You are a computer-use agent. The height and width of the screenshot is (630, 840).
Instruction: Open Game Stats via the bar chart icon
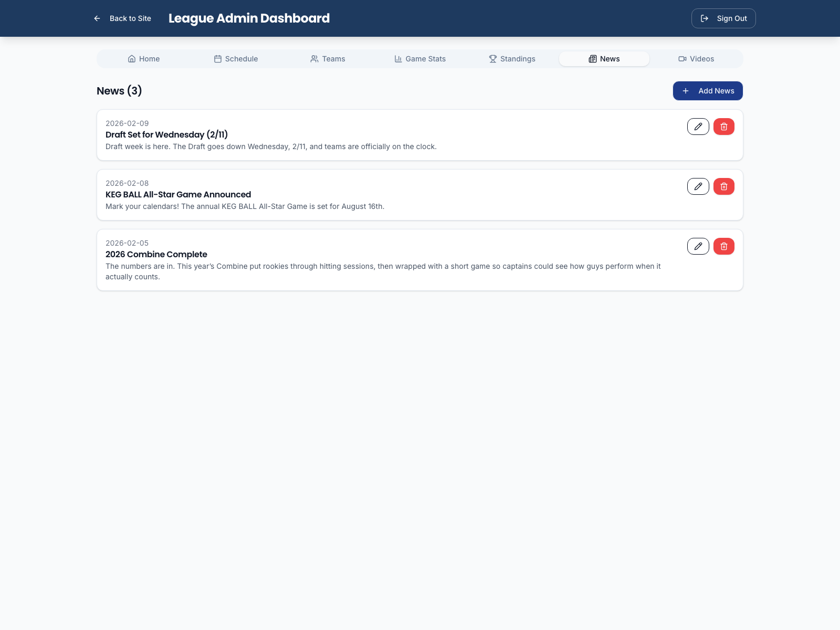click(x=398, y=59)
